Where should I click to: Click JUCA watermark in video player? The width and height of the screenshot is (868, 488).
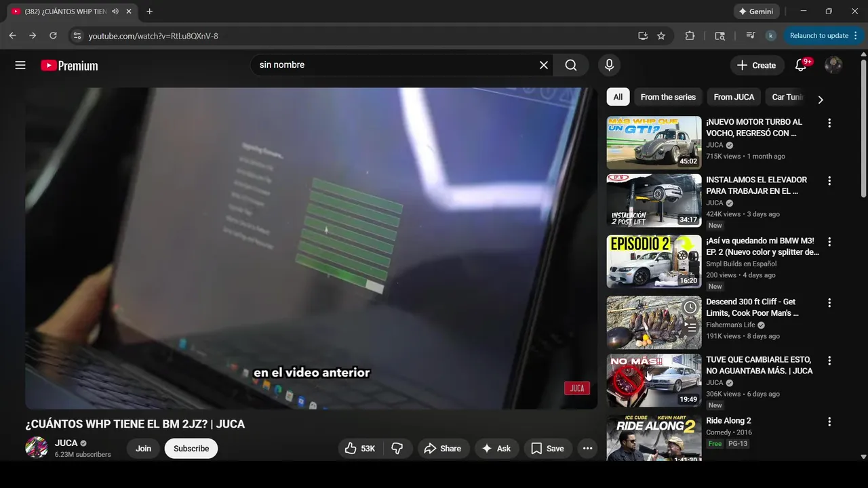click(x=577, y=388)
